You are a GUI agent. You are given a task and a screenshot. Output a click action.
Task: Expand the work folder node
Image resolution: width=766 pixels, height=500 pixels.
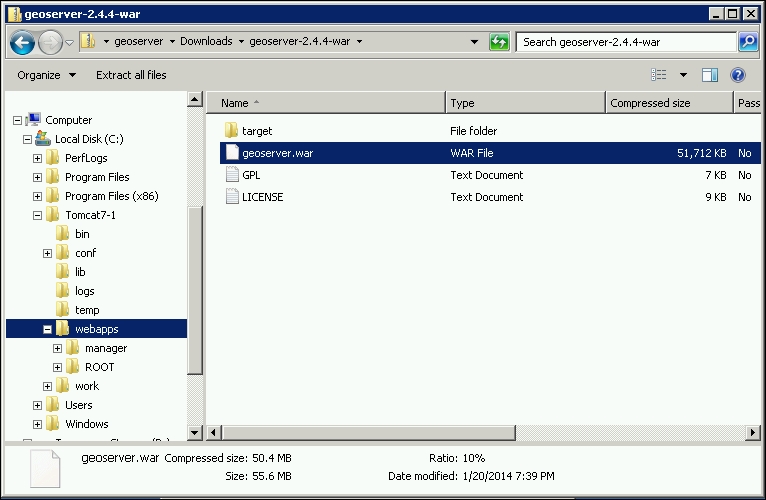pos(47,387)
